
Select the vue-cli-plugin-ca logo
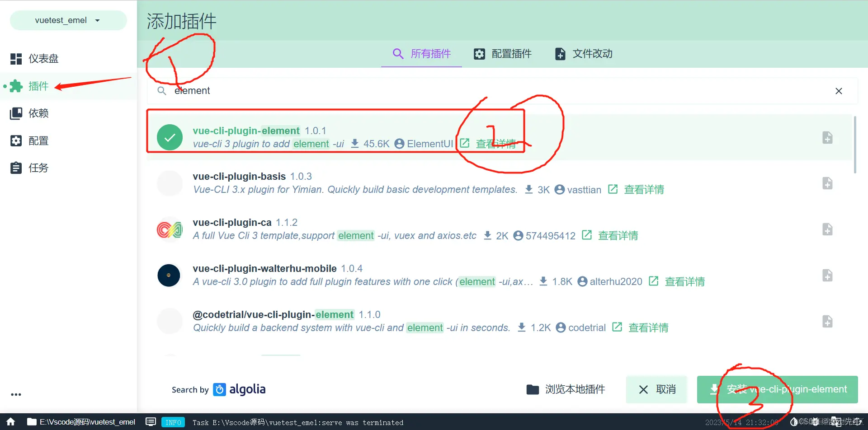pos(170,229)
